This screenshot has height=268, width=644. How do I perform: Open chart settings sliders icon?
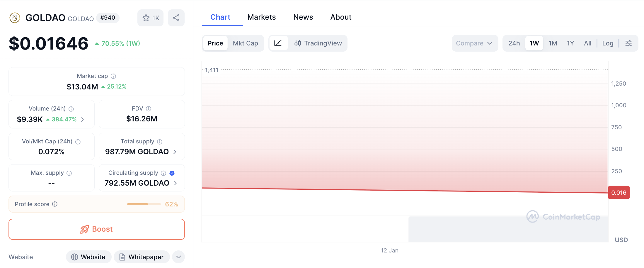pyautogui.click(x=628, y=43)
